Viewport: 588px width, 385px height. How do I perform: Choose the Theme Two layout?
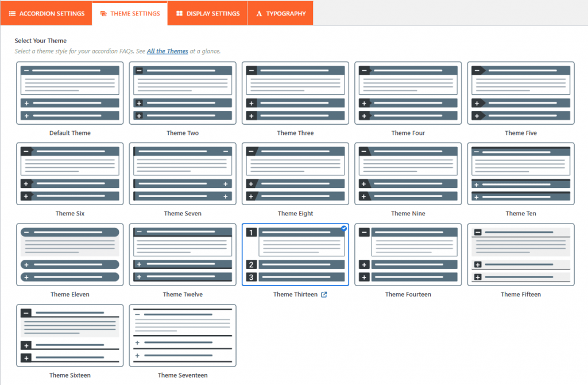click(x=183, y=93)
